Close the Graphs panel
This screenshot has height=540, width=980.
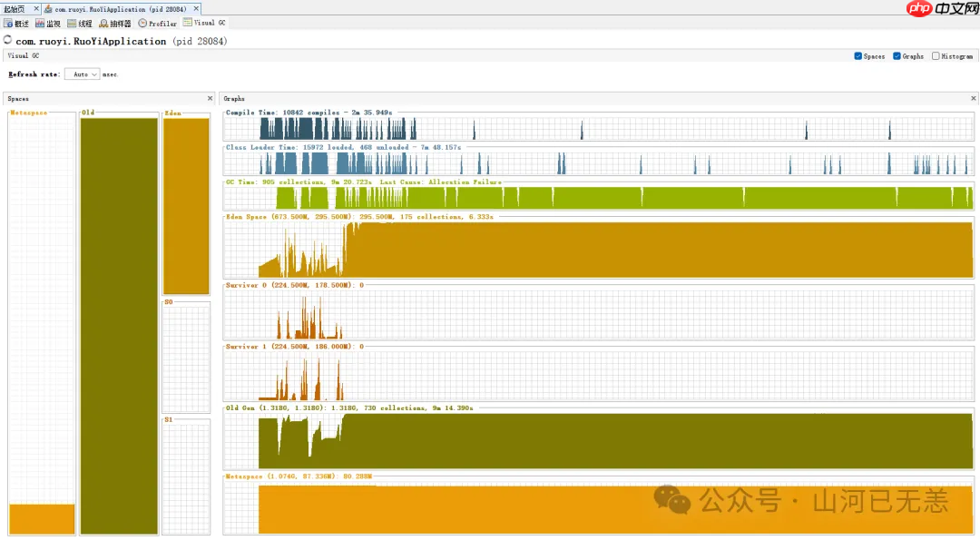point(974,98)
